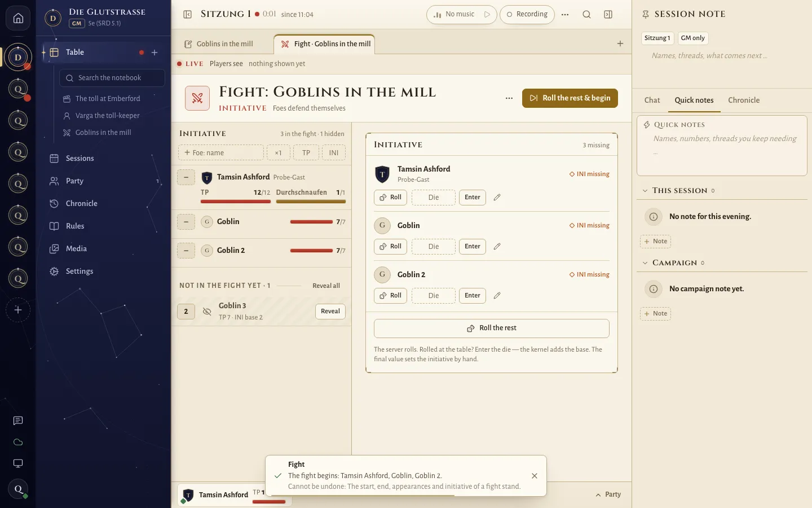Screen dimensions: 812x508
Task: Reveal Goblin 3 in the fight
Action: pos(330,312)
